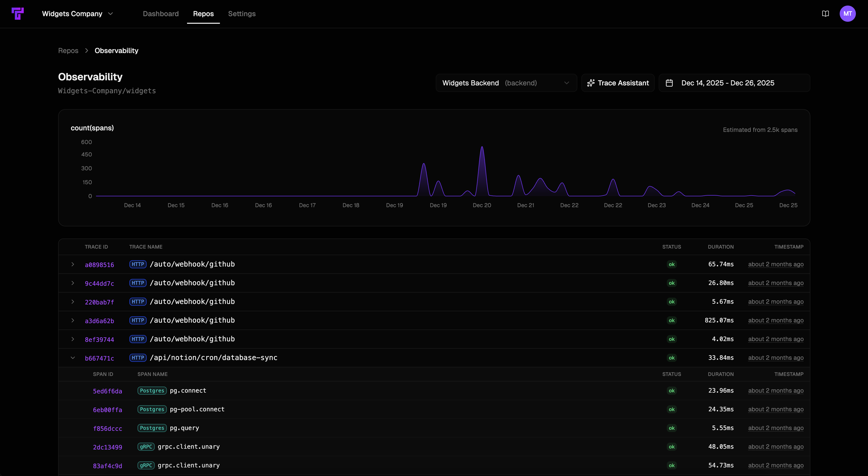Click the HTTP badge on trace b667471c
Image resolution: width=868 pixels, height=476 pixels.
tap(138, 358)
